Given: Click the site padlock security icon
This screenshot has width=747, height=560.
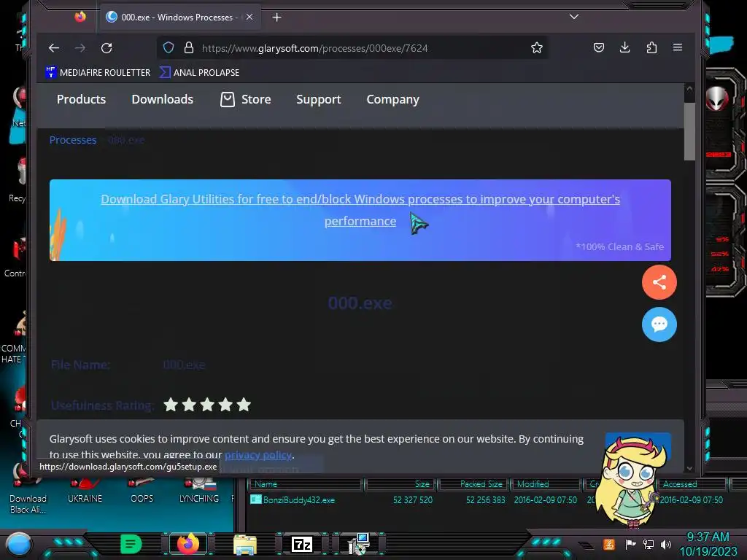Looking at the screenshot, I should point(189,48).
